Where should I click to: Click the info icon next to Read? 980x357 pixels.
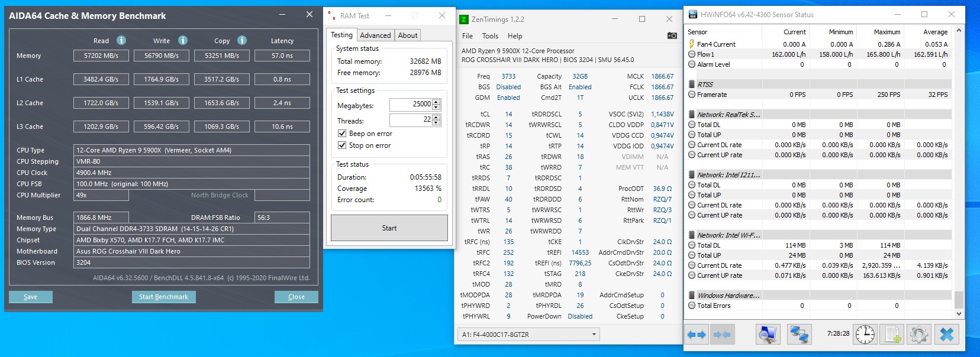pyautogui.click(x=121, y=40)
